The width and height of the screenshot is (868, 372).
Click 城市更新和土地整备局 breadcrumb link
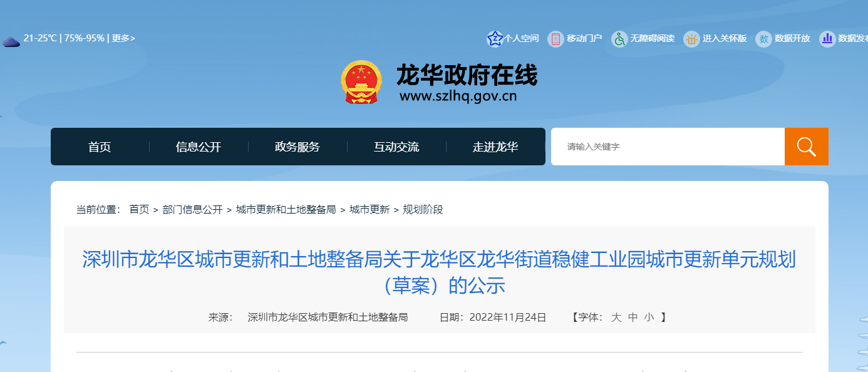tap(286, 210)
